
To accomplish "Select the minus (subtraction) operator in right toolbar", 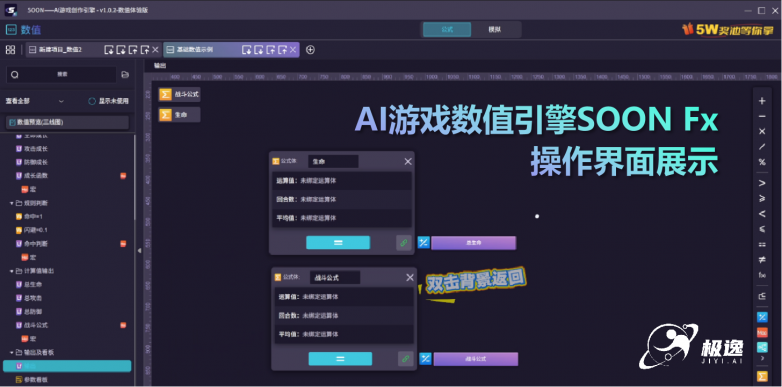I will click(x=762, y=116).
